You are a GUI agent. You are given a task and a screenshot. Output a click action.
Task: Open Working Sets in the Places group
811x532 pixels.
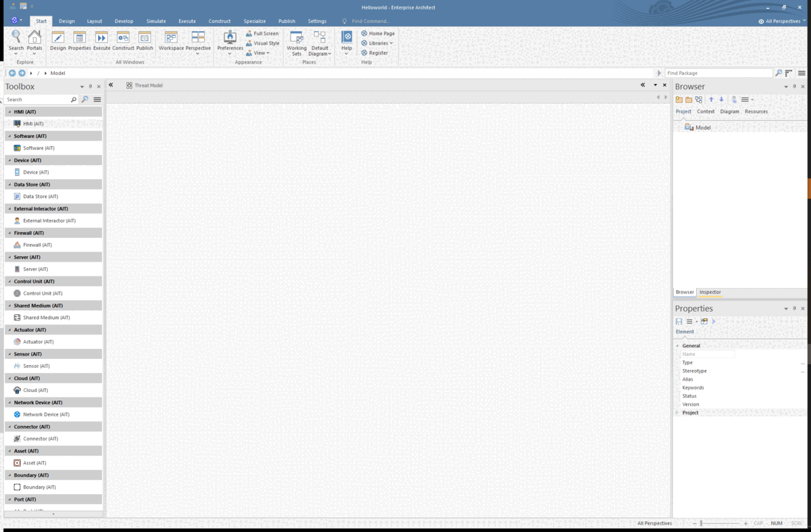click(296, 42)
